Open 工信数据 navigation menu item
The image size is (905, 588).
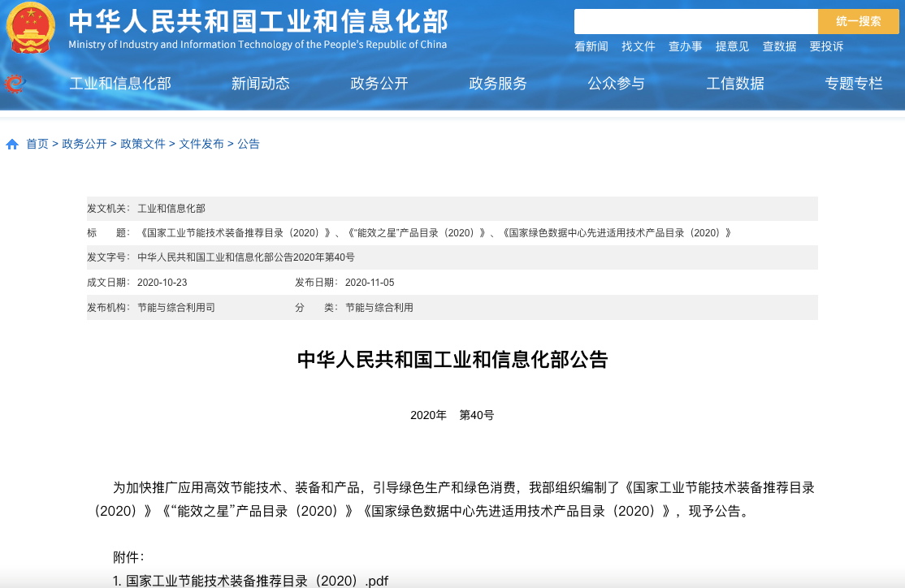[x=734, y=83]
